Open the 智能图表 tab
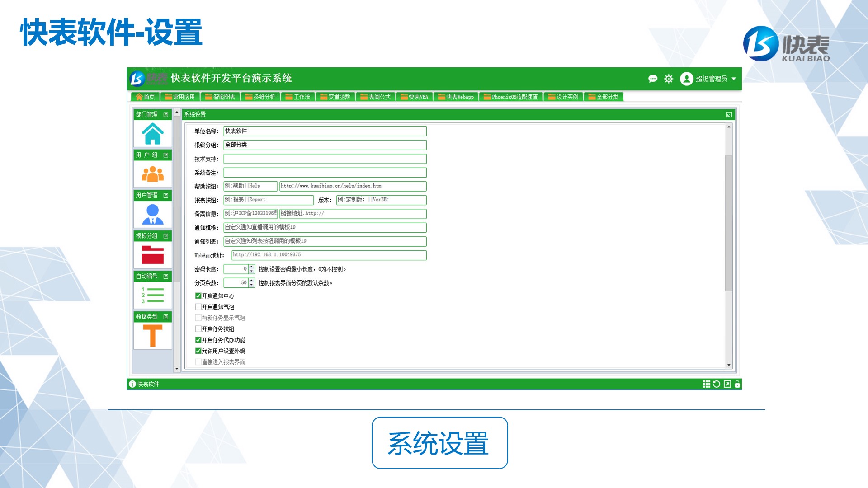The width and height of the screenshot is (868, 488). click(x=220, y=97)
